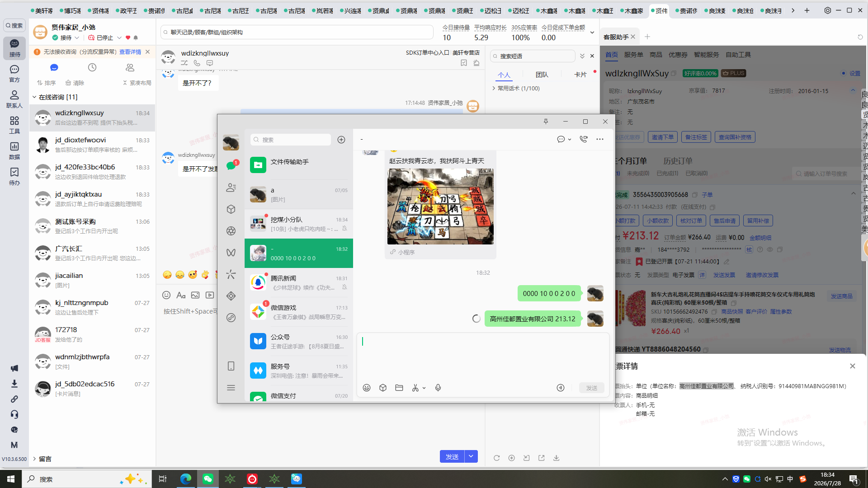Open 待办 in the JD sidebar
The height and width of the screenshot is (488, 868).
pos(14,176)
